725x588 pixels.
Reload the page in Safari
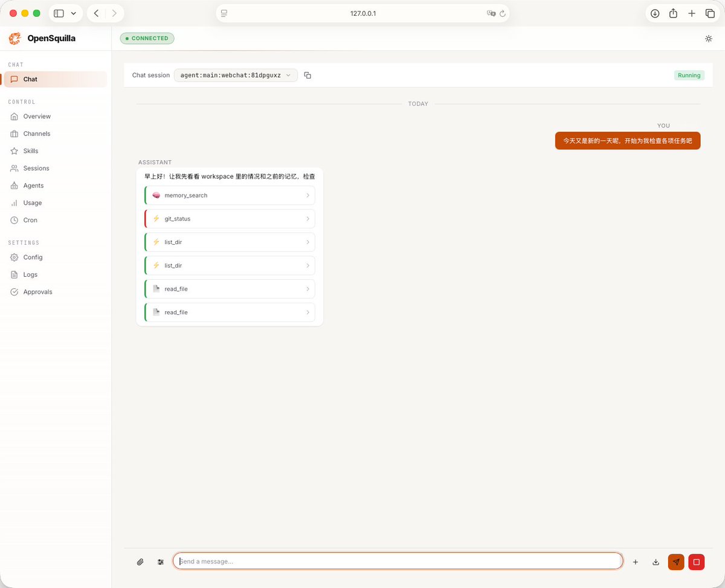tap(502, 13)
